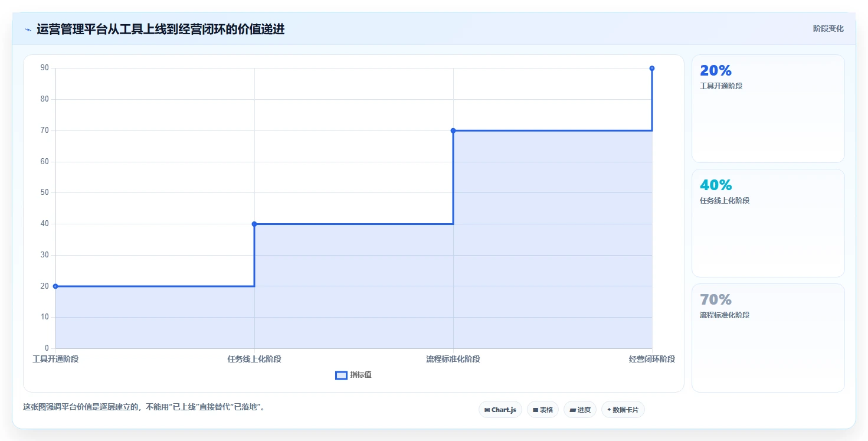Click the 70% value in third card
The width and height of the screenshot is (868, 441).
(716, 299)
